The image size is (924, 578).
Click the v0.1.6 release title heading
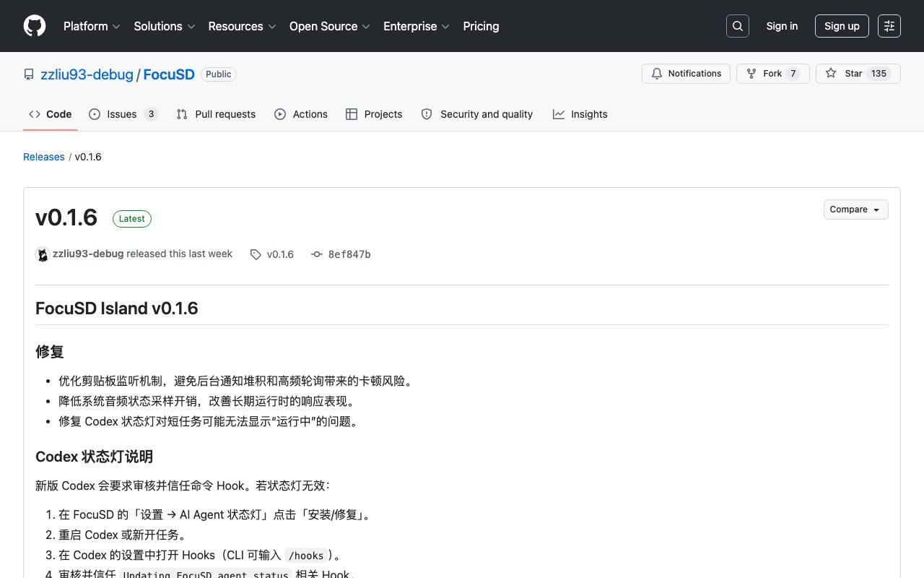[x=66, y=217]
